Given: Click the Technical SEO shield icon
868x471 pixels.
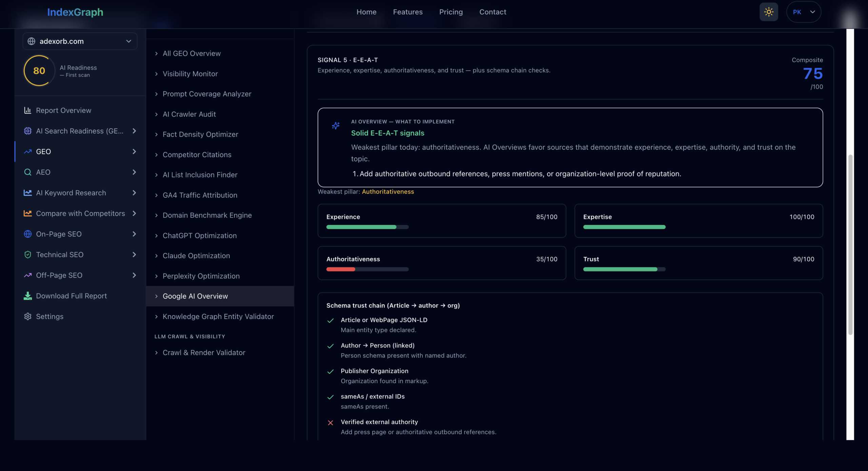Looking at the screenshot, I should click(x=27, y=255).
